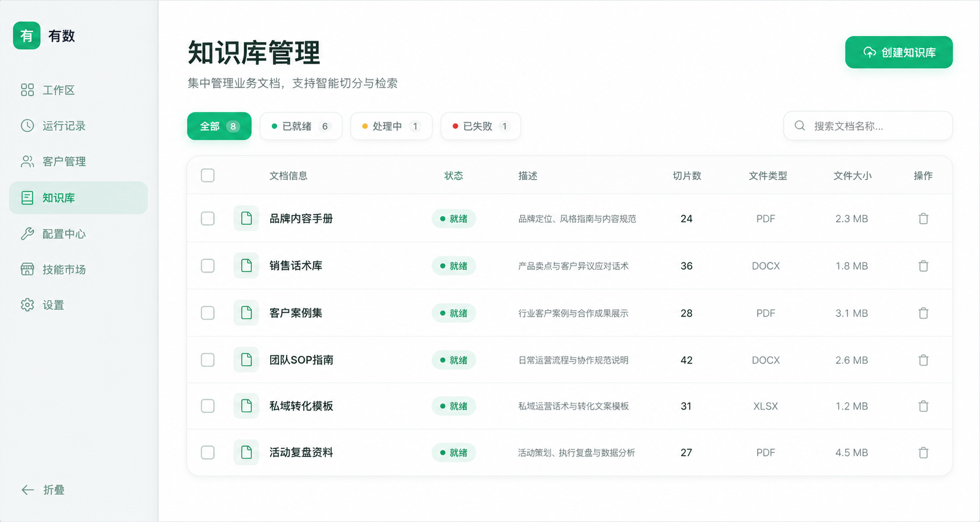Open the 活动复盘资料 document name
This screenshot has width=980, height=522.
pyautogui.click(x=301, y=452)
